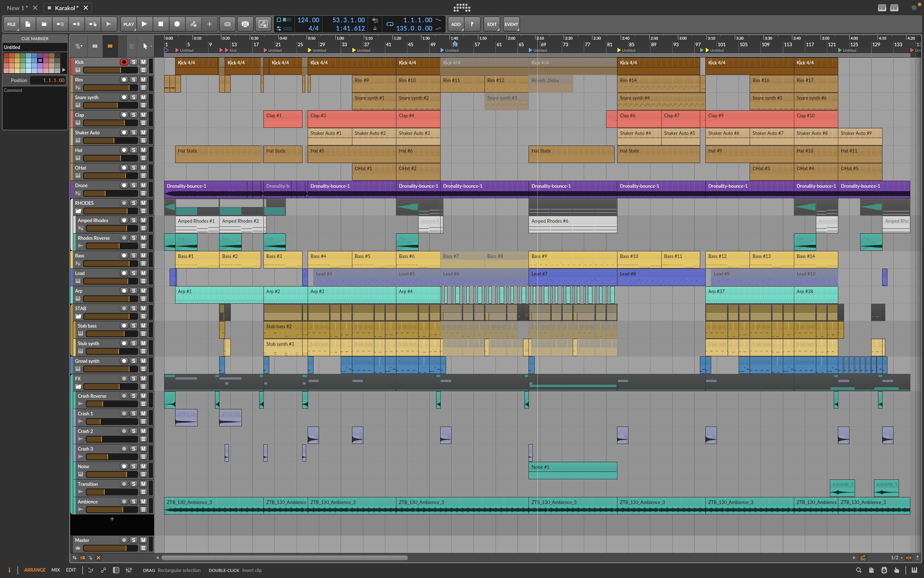Open the ADD menu
This screenshot has width=924, height=578.
point(456,24)
